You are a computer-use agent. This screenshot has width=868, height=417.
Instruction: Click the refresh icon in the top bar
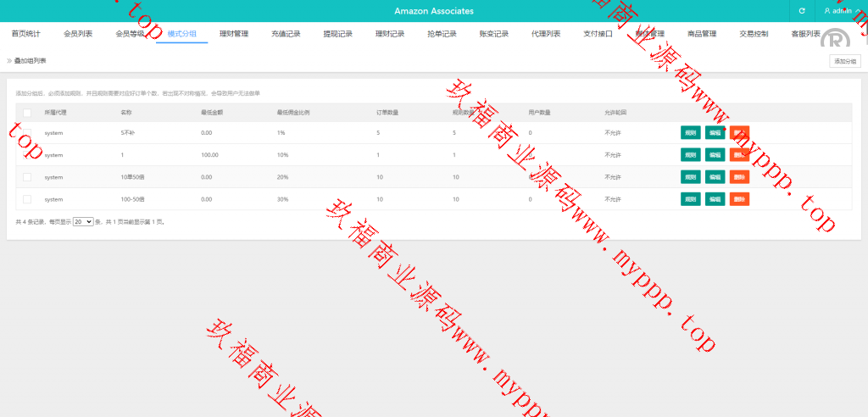(802, 11)
